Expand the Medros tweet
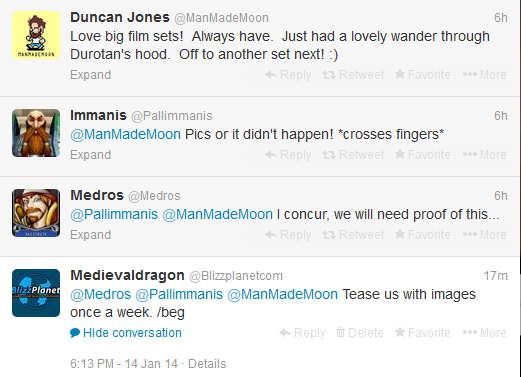 90,235
